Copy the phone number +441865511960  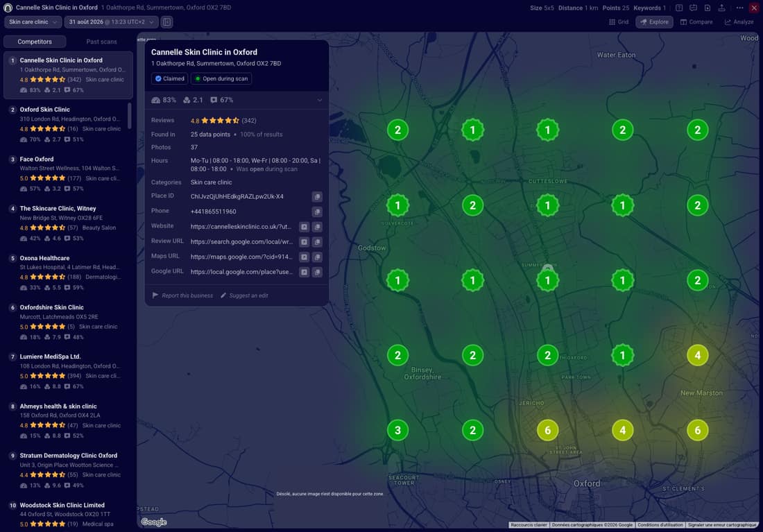tap(317, 212)
